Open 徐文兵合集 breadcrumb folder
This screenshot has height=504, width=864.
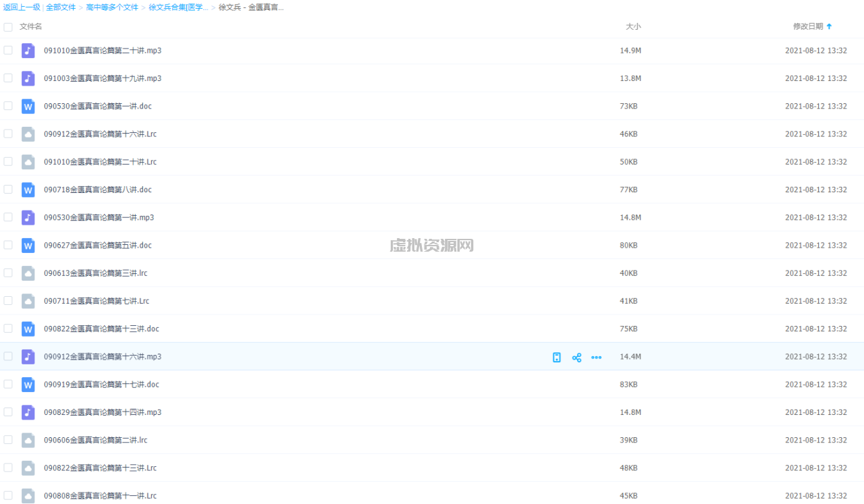(x=178, y=7)
